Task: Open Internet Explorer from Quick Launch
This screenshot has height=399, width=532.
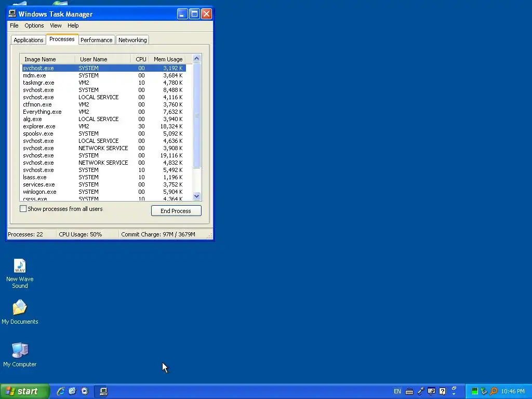Action: 61,391
